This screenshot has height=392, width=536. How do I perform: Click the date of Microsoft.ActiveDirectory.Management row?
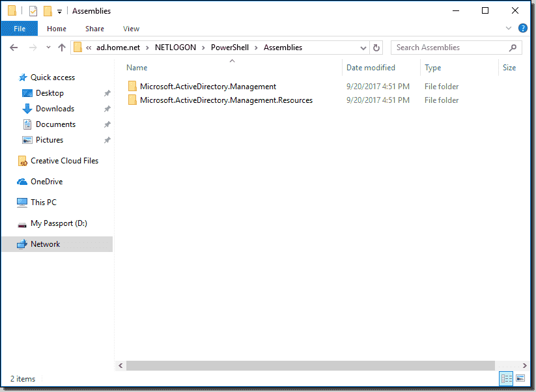pos(378,87)
